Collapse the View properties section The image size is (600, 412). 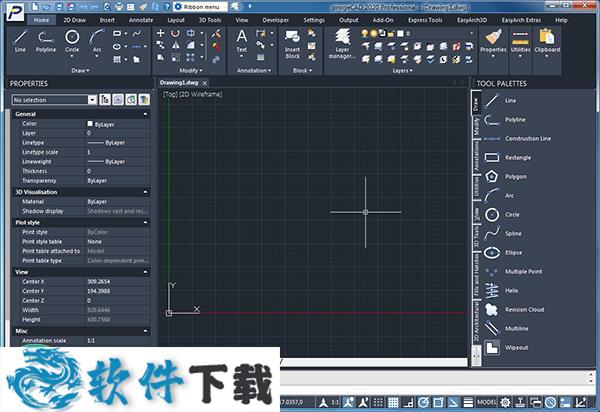(145, 272)
